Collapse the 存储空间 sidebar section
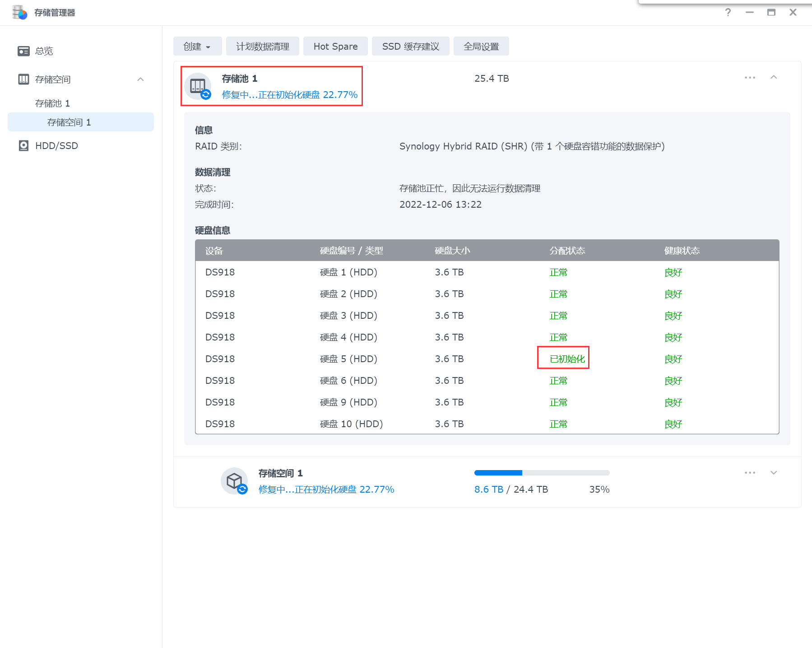 140,79
